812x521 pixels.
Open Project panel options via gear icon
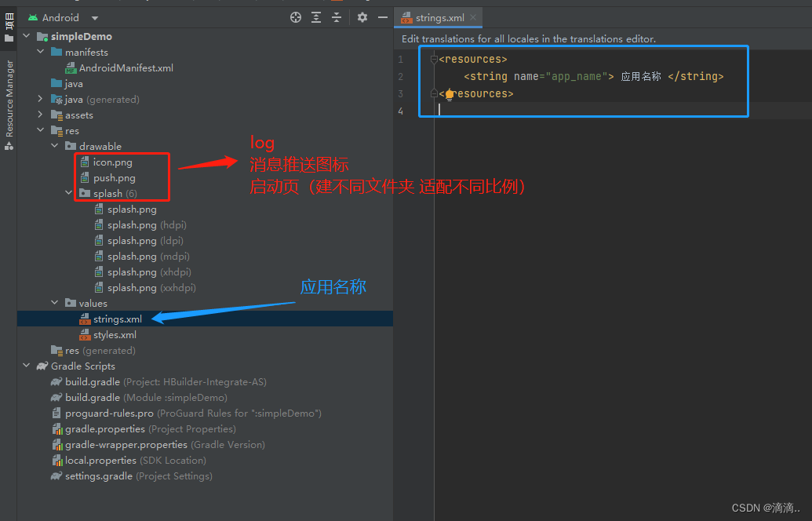(362, 16)
